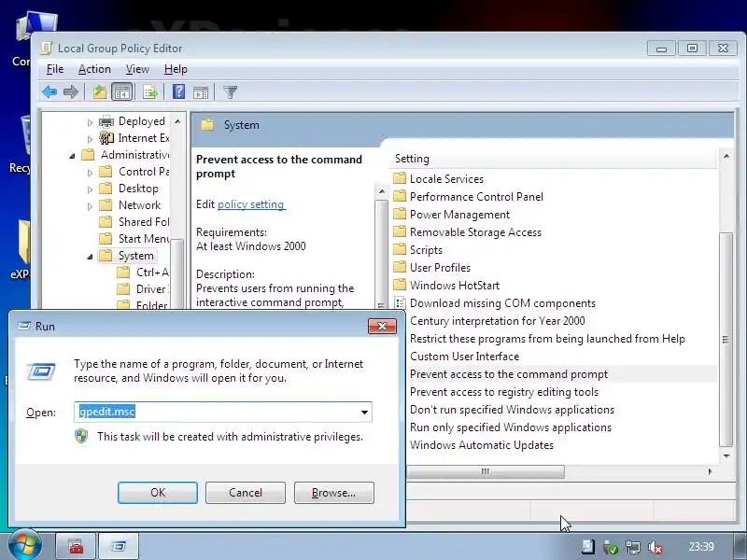Select 'Century interpretation for Year 2000'
This screenshot has height=560, width=747.
498,321
